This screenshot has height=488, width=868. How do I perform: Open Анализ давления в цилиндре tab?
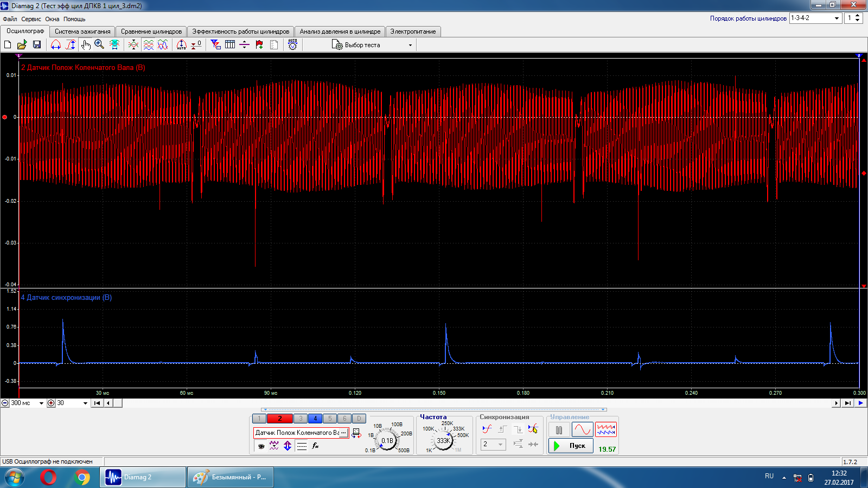340,31
